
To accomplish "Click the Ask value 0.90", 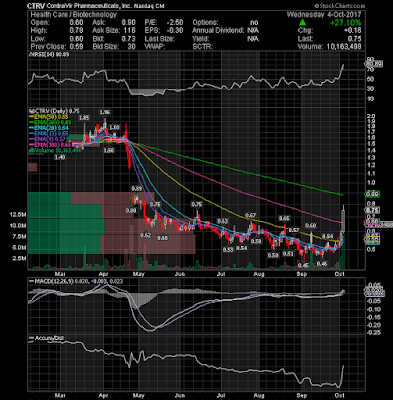I will [x=129, y=23].
